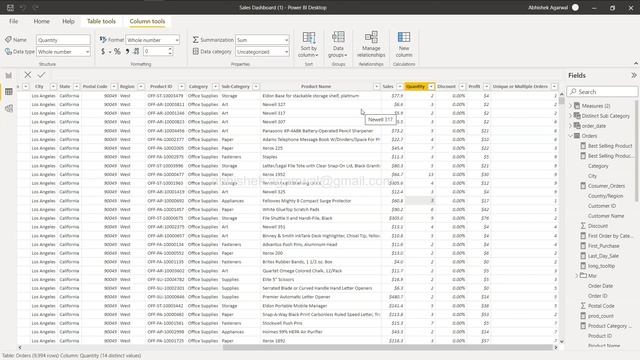
Task: Open Data groups menu
Action: point(338,44)
